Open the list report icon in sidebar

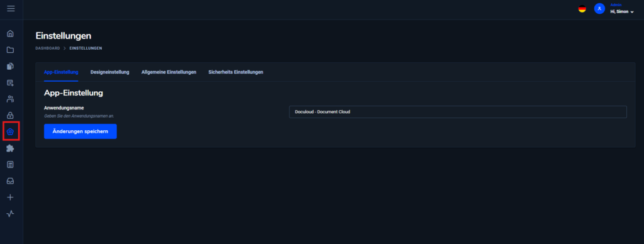tap(10, 165)
